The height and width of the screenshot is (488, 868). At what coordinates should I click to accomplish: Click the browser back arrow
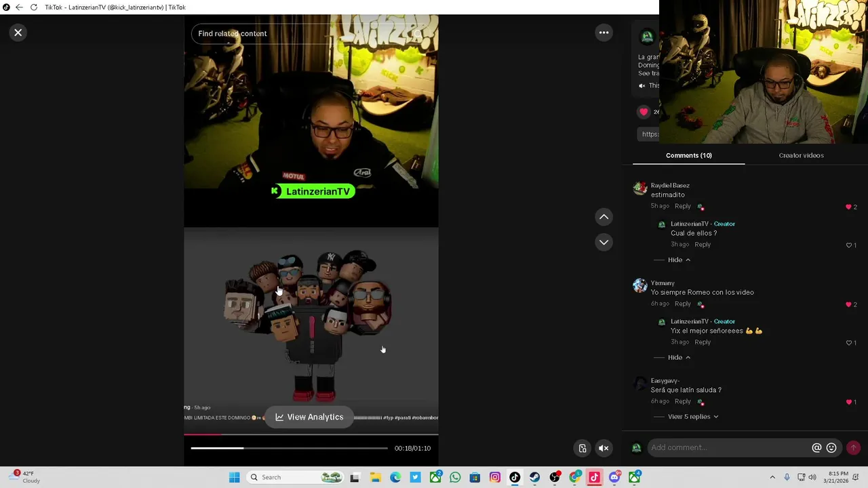19,7
